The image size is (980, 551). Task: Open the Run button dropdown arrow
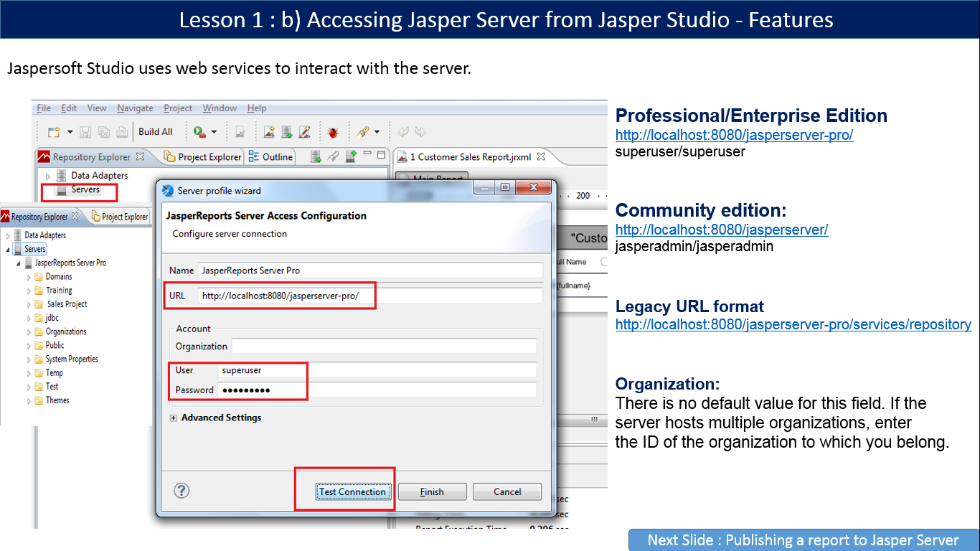click(x=213, y=132)
